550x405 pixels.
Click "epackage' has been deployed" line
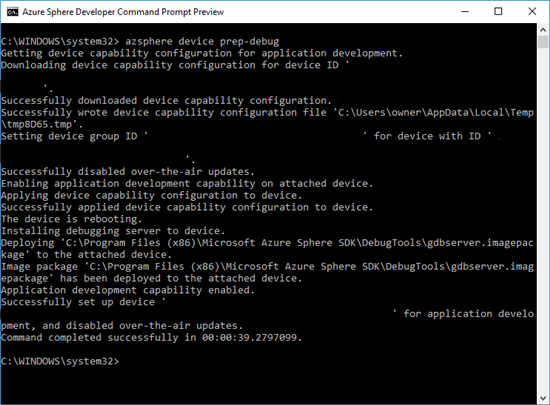[x=152, y=279]
